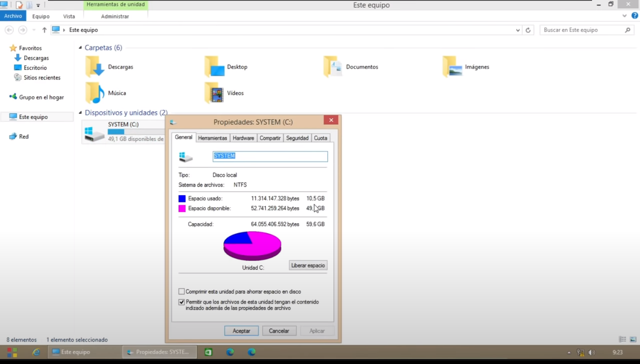Collapse the Dispositivos y unidades section
This screenshot has height=364, width=640.
(80, 112)
